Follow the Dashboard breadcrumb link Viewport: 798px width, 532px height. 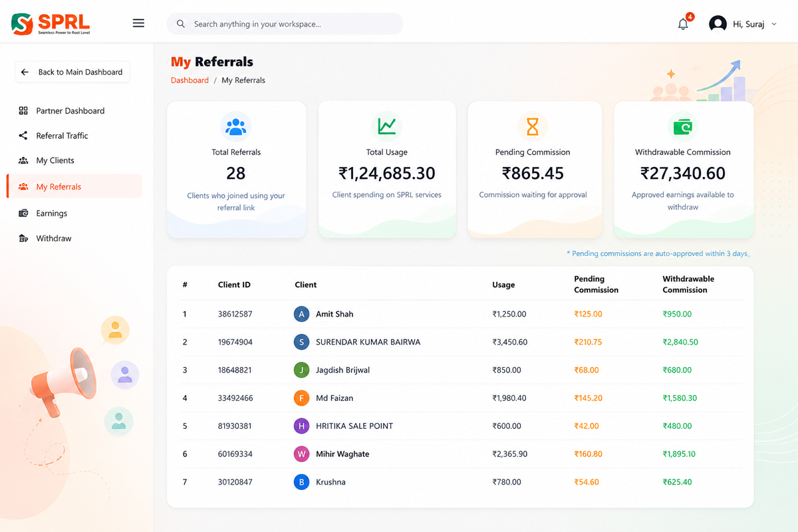coord(190,80)
